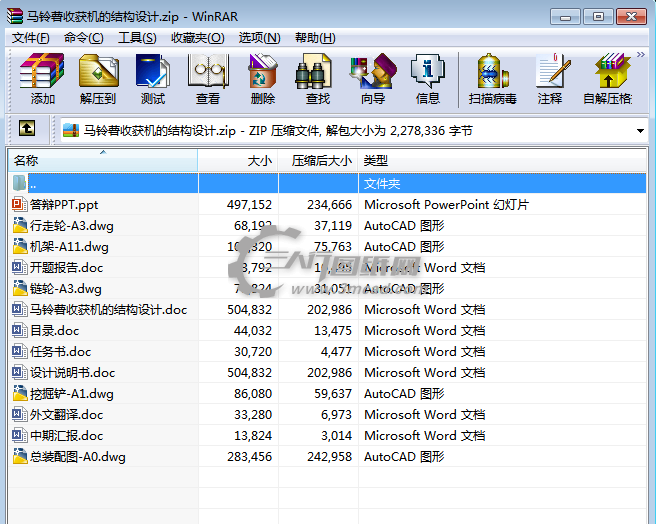
Task: Open the archive path dropdown arrow
Action: point(640,131)
